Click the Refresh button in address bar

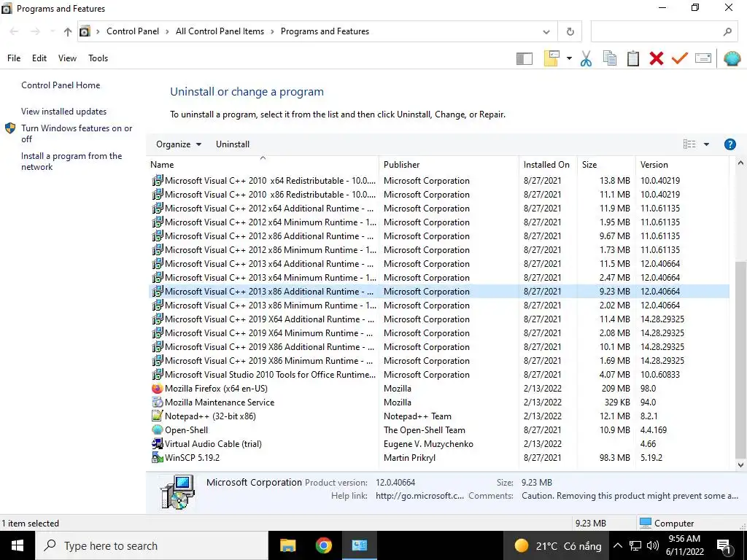click(x=570, y=31)
